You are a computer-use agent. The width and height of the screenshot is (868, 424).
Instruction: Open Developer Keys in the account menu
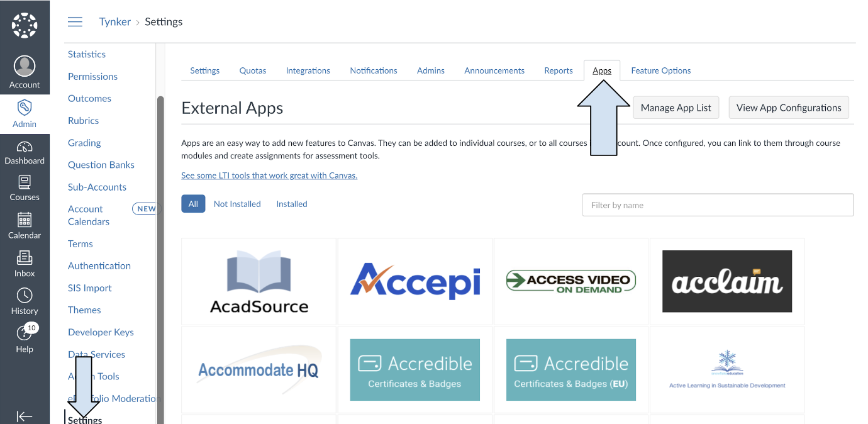pyautogui.click(x=101, y=332)
